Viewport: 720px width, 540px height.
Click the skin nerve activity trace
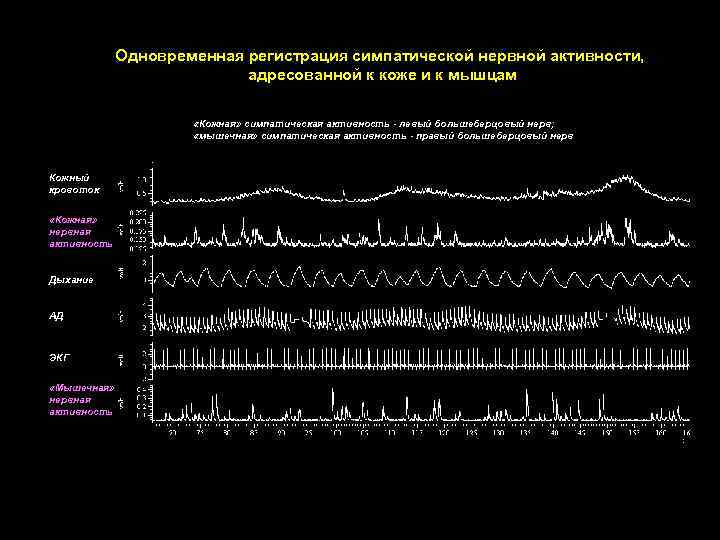[421, 233]
